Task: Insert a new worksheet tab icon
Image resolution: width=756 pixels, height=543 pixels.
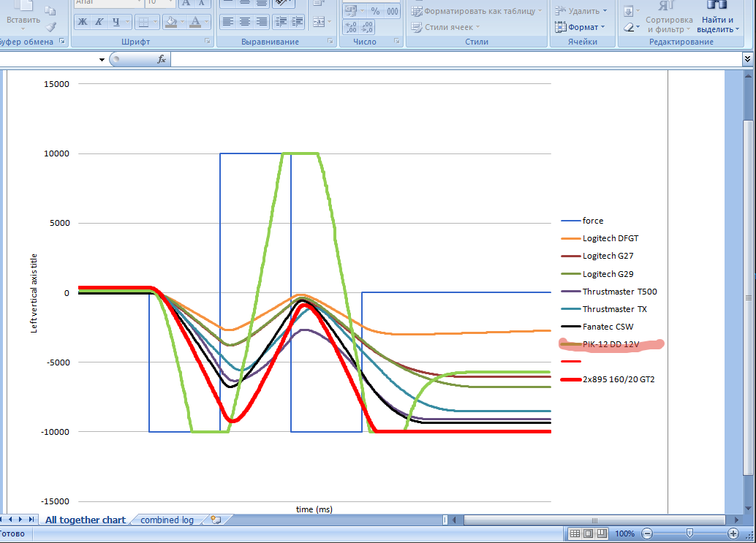Action: tap(215, 520)
